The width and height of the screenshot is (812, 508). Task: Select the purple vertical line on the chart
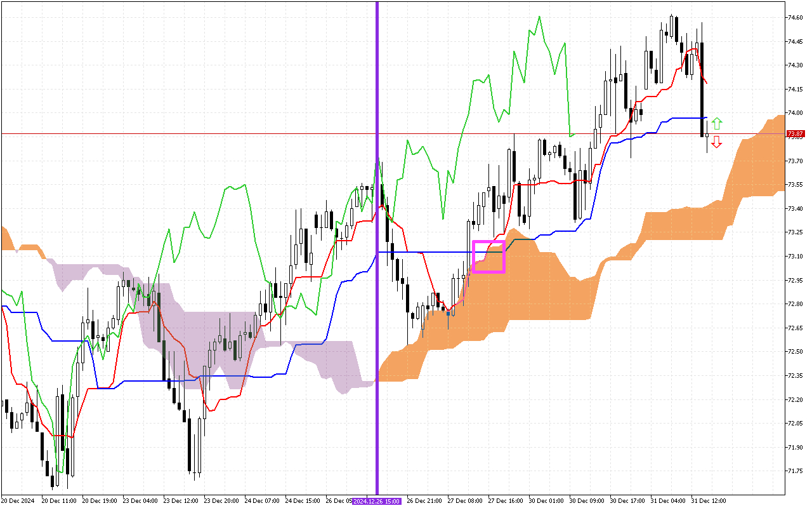[x=377, y=248]
